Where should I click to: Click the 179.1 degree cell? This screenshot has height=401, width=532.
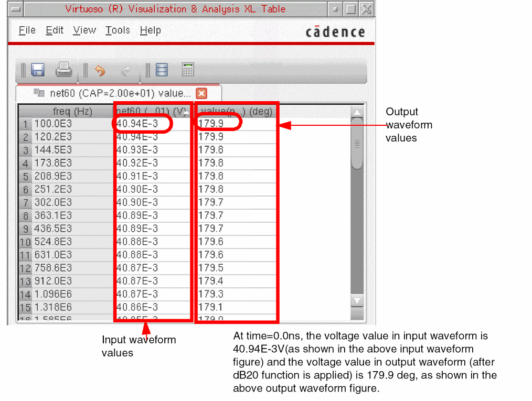[237, 307]
